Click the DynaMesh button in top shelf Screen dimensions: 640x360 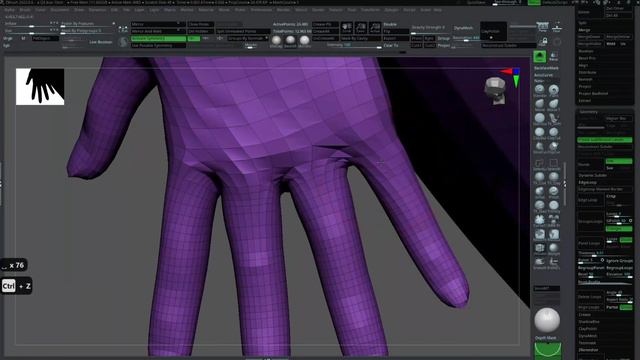tap(463, 28)
